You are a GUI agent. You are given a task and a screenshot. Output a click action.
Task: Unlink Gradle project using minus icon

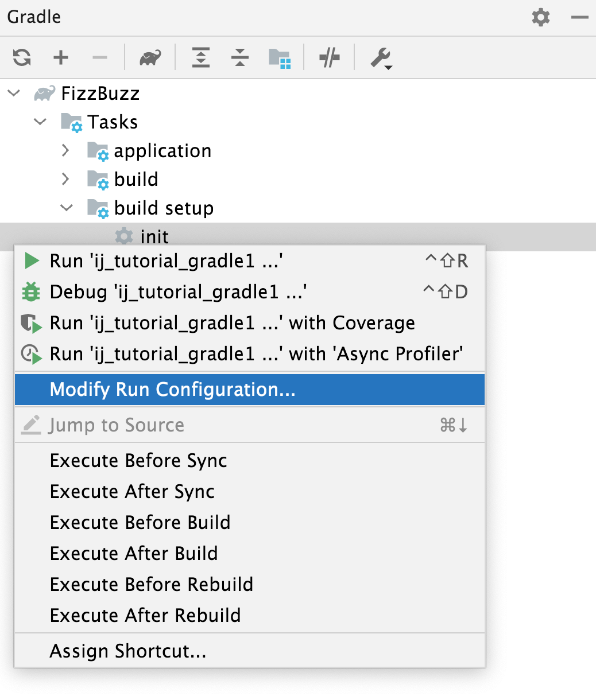coord(99,57)
